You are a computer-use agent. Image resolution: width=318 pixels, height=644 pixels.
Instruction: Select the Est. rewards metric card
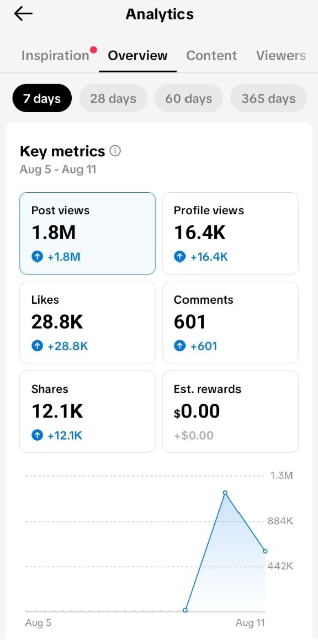click(x=231, y=411)
